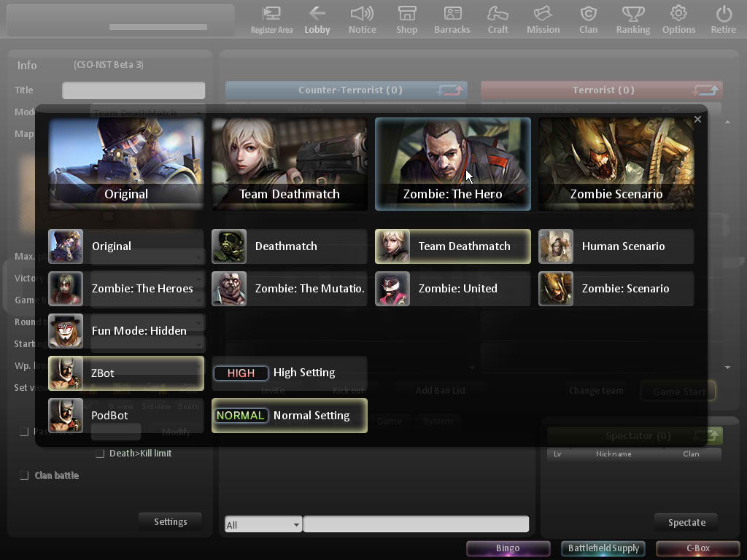Open the room Settings button
This screenshot has width=747, height=560.
171,522
